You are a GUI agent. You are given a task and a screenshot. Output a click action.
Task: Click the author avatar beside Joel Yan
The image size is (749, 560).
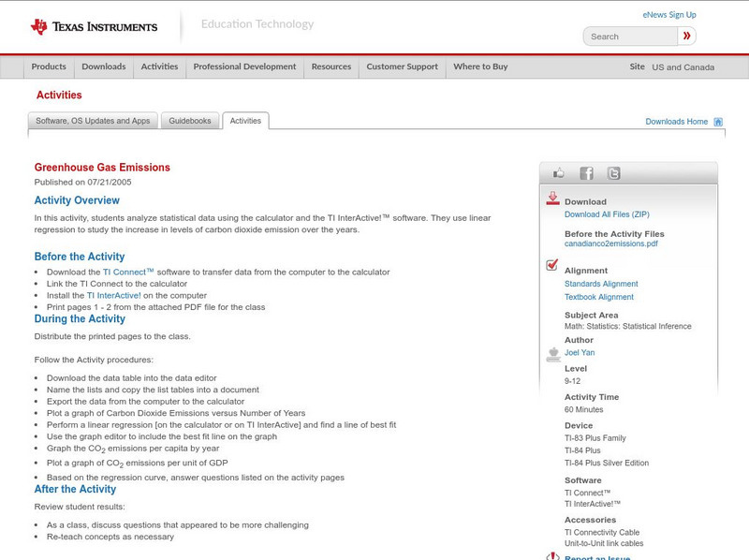(x=551, y=354)
